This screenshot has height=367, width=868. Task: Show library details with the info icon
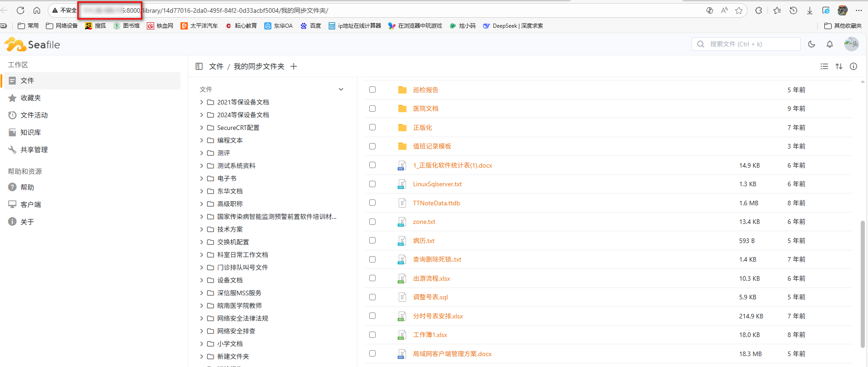coord(853,66)
